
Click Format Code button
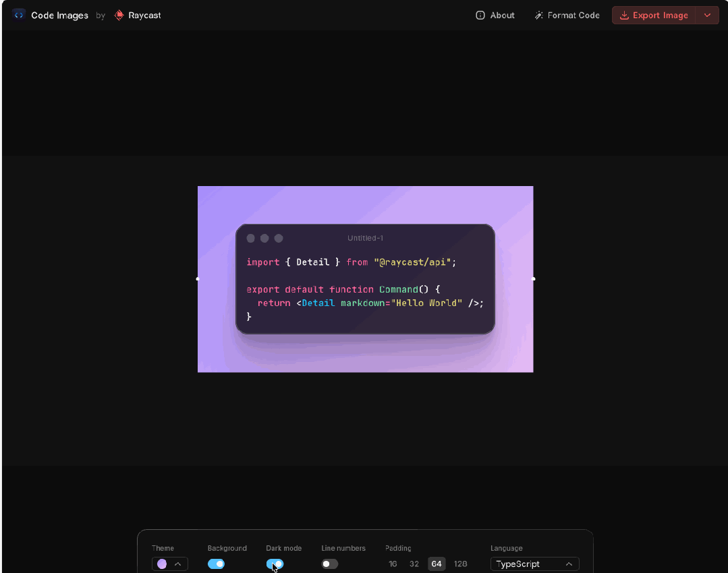[x=567, y=16]
